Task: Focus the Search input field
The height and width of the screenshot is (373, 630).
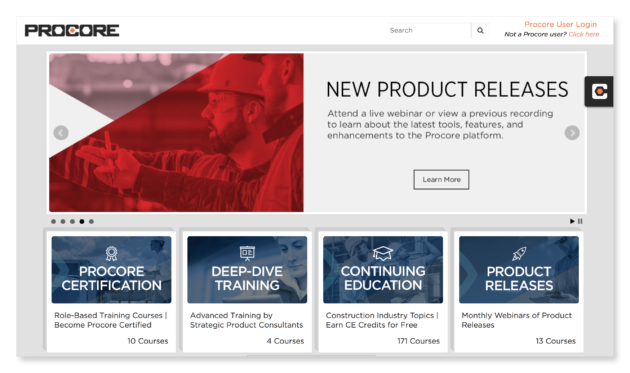Action: point(429,31)
